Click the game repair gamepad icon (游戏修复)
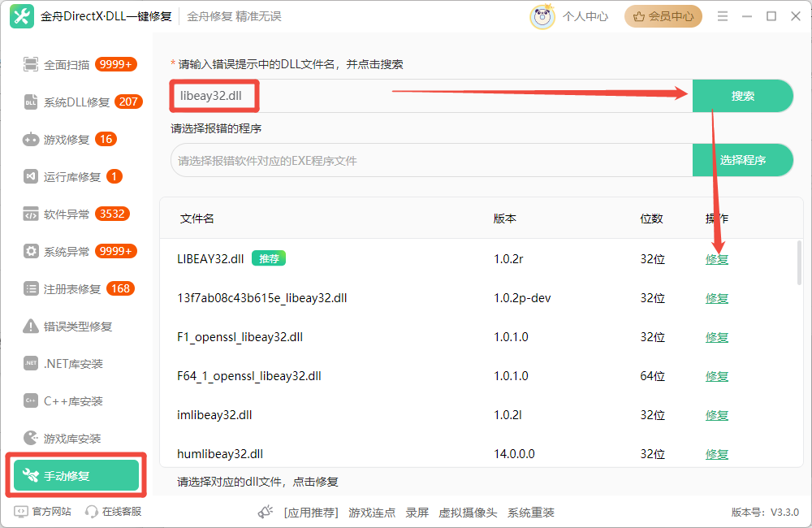The height and width of the screenshot is (528, 812). tap(31, 140)
